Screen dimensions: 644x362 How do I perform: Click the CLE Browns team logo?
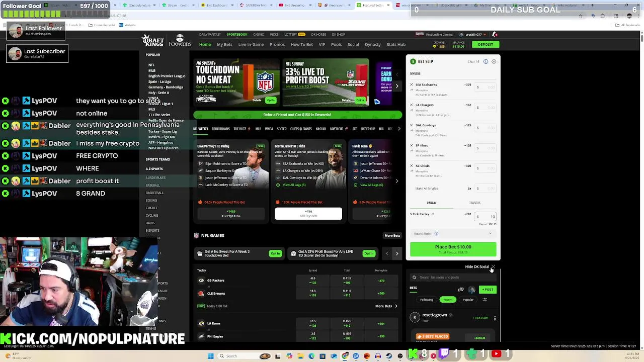pos(201,293)
